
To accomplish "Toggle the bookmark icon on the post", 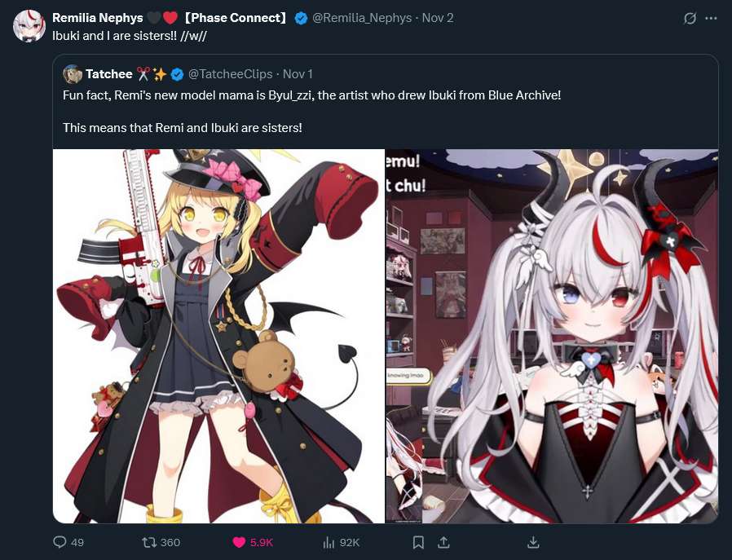I will tap(418, 542).
